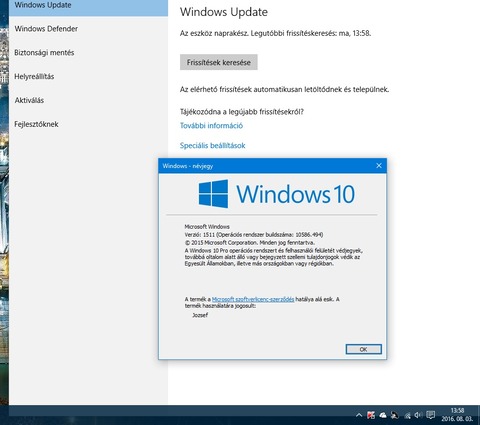The width and height of the screenshot is (480, 425).
Task: Click the red flag tray icon
Action: pos(371,415)
